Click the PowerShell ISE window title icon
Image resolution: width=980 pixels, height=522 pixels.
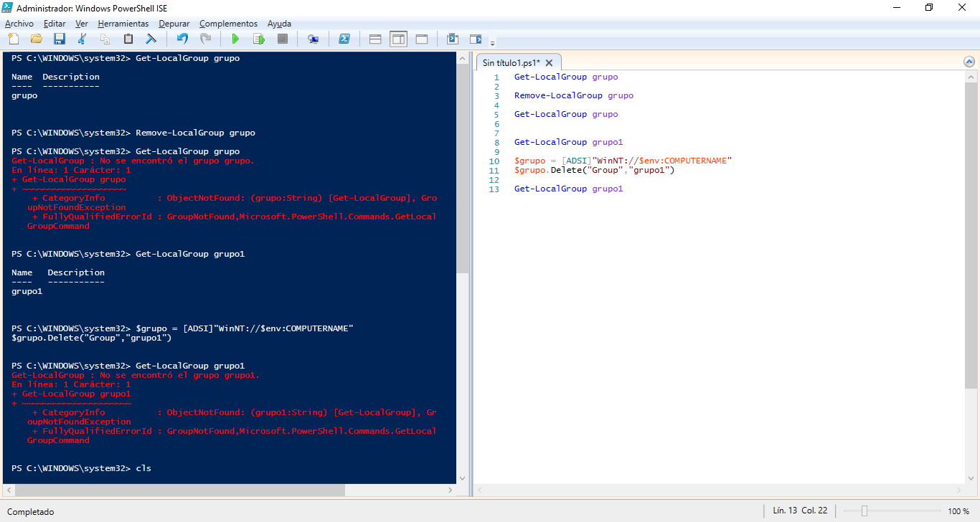point(8,8)
